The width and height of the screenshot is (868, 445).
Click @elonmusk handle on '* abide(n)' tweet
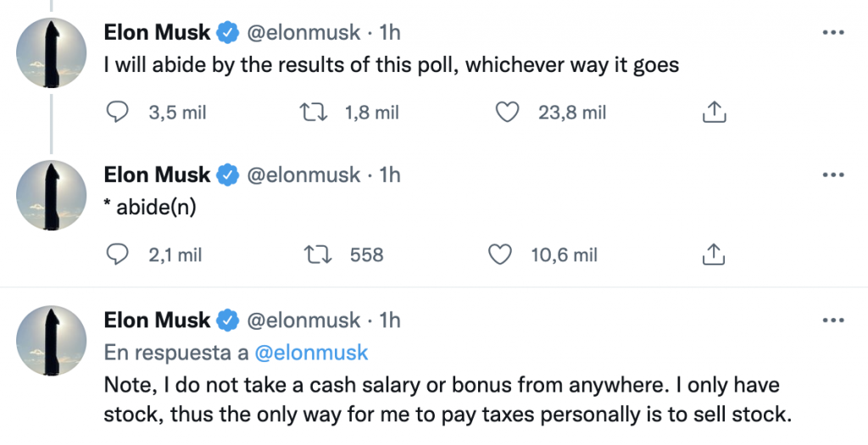point(306,175)
